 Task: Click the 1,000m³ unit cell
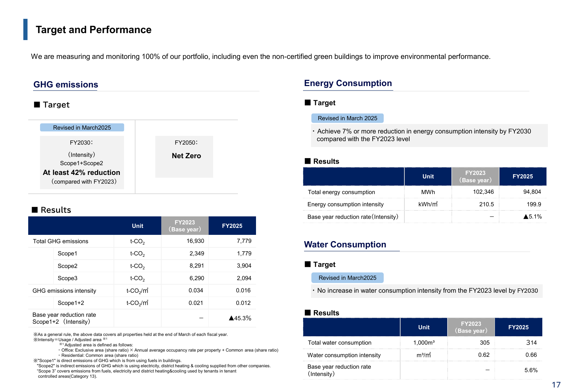point(424,343)
